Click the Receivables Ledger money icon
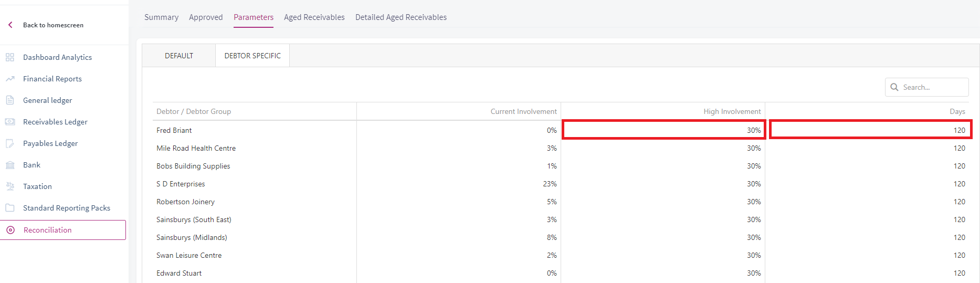Image resolution: width=980 pixels, height=283 pixels. pyautogui.click(x=10, y=122)
